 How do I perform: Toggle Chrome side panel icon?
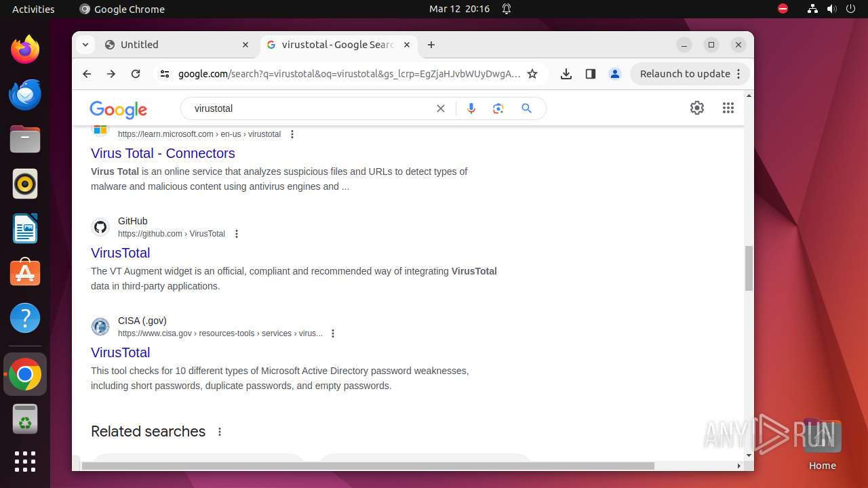tap(591, 74)
